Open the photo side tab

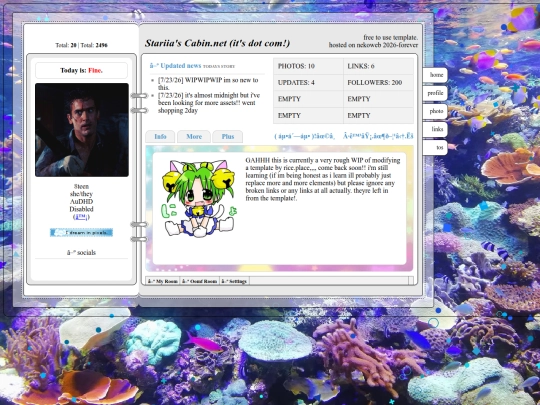pos(435,111)
